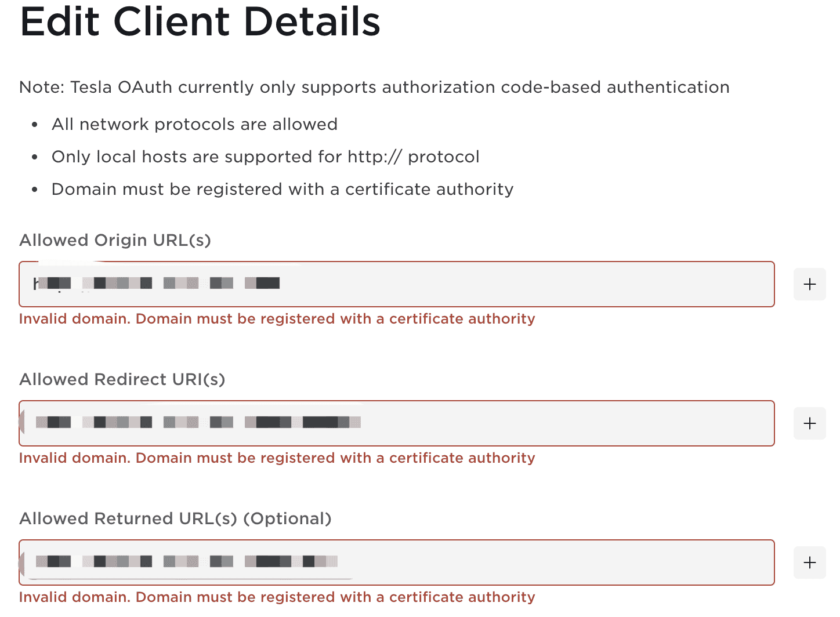
Task: Click the "Only local hosts are supported" bullet text
Action: pos(265,157)
